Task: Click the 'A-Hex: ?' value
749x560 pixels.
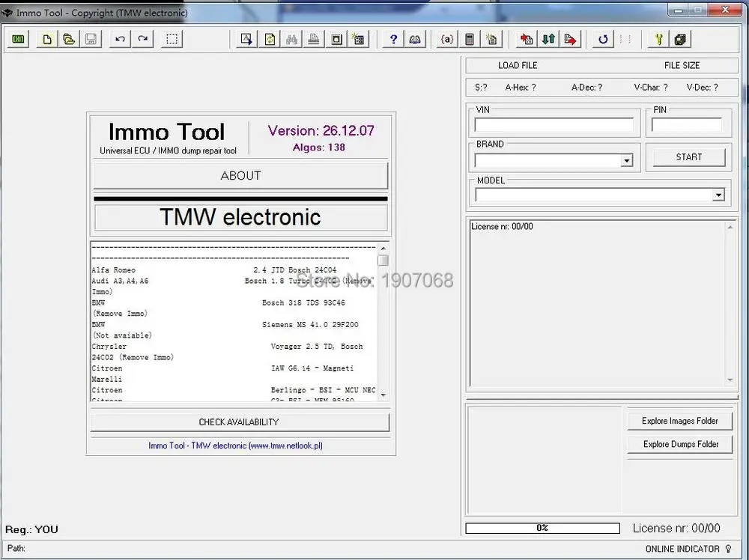Action: (x=521, y=88)
